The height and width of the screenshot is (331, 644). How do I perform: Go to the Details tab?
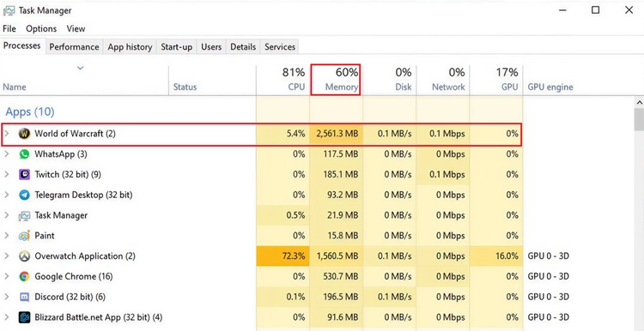point(243,47)
